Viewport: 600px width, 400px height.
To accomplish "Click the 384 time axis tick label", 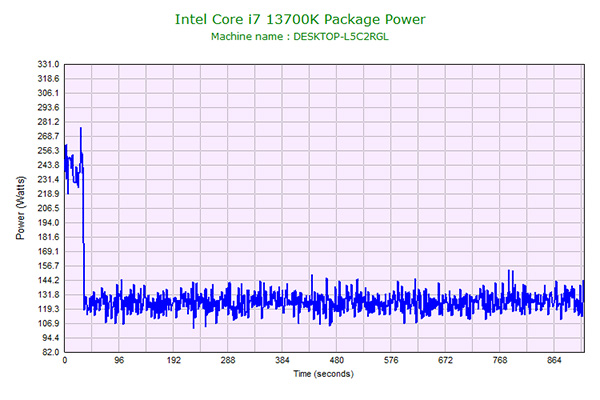I will 282,360.
